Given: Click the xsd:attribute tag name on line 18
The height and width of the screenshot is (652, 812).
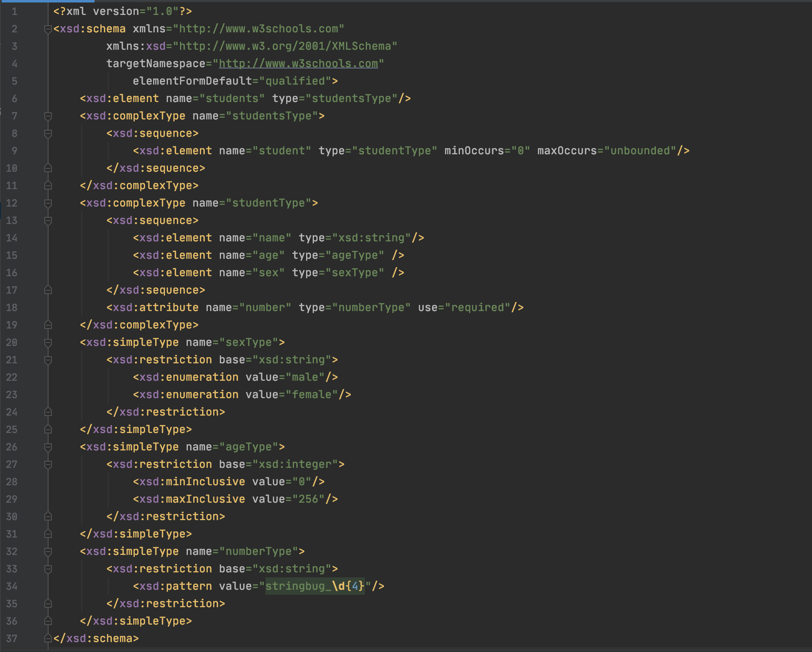Looking at the screenshot, I should click(x=156, y=308).
